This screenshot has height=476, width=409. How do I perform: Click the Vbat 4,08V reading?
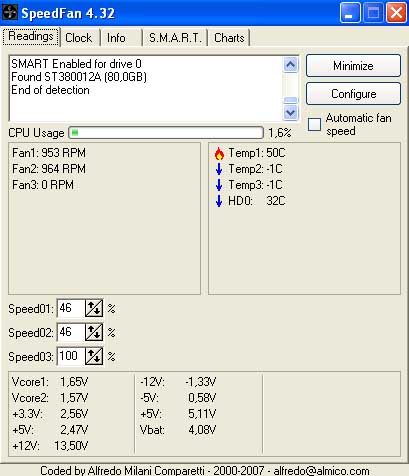(178, 430)
